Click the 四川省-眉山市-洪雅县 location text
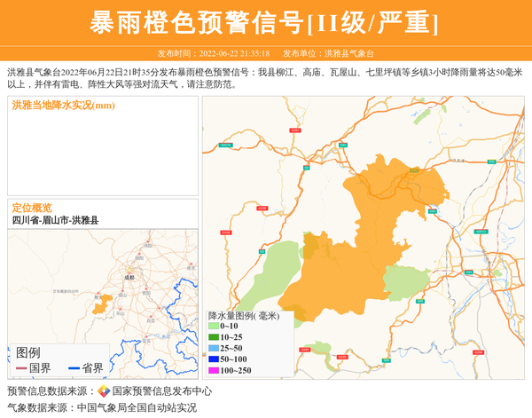This screenshot has width=532, height=418. click(55, 220)
